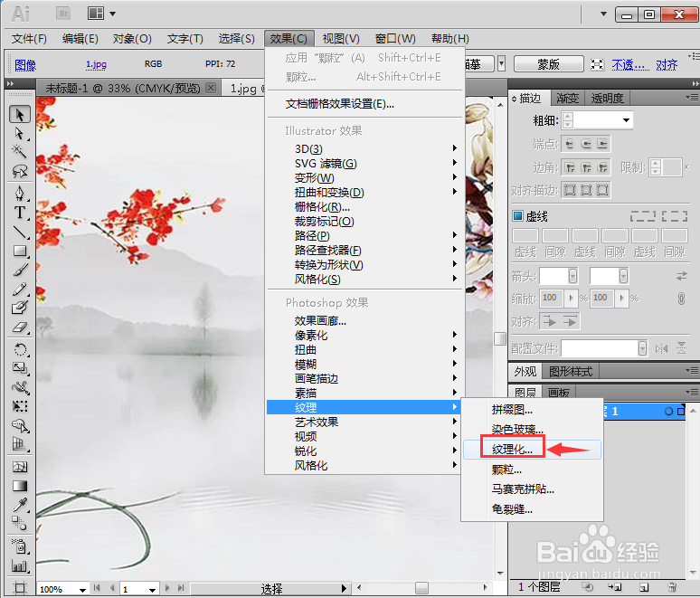
Task: Open the 对象(O) menu
Action: pos(132,39)
